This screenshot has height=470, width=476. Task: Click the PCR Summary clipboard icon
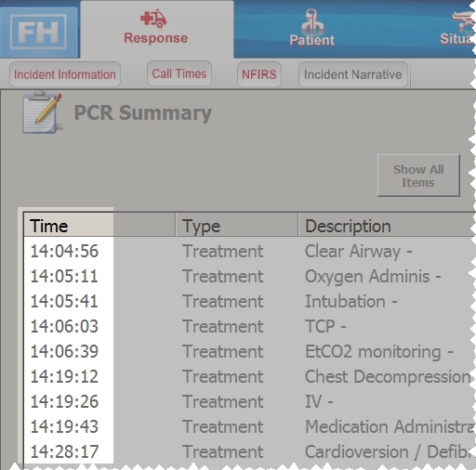point(42,112)
